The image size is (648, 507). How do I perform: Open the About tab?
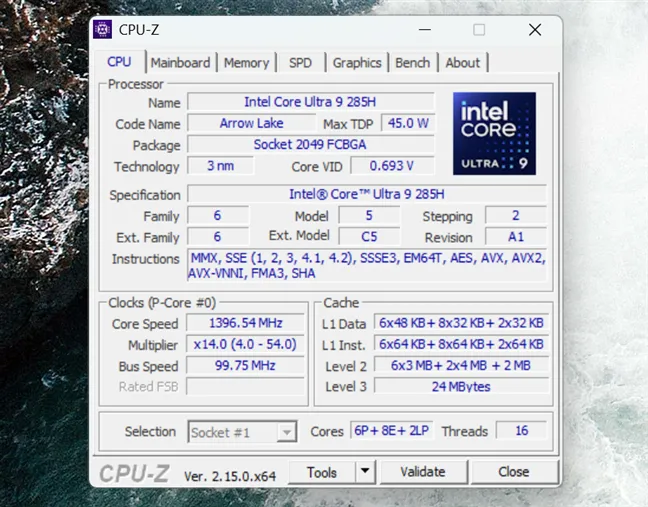pos(462,63)
